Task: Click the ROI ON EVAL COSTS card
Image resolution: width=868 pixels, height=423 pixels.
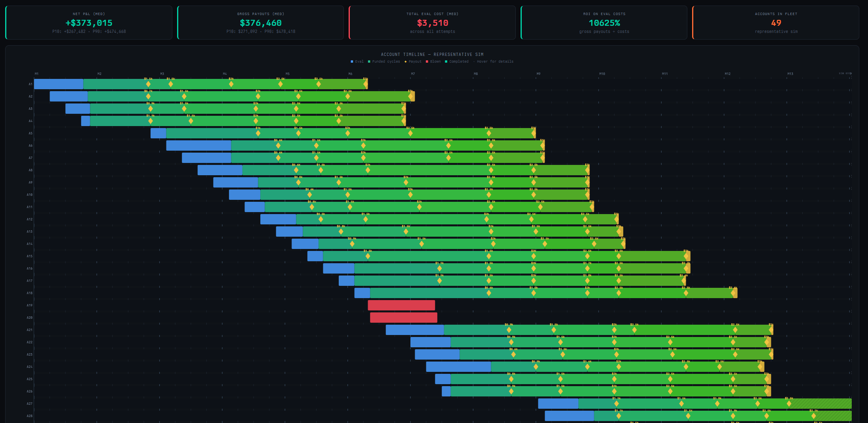Action: (x=604, y=23)
